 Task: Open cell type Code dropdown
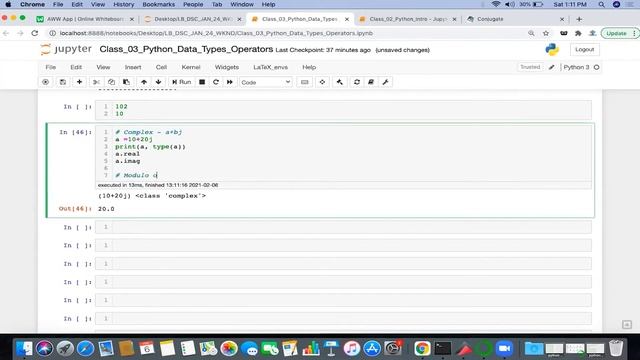click(266, 82)
